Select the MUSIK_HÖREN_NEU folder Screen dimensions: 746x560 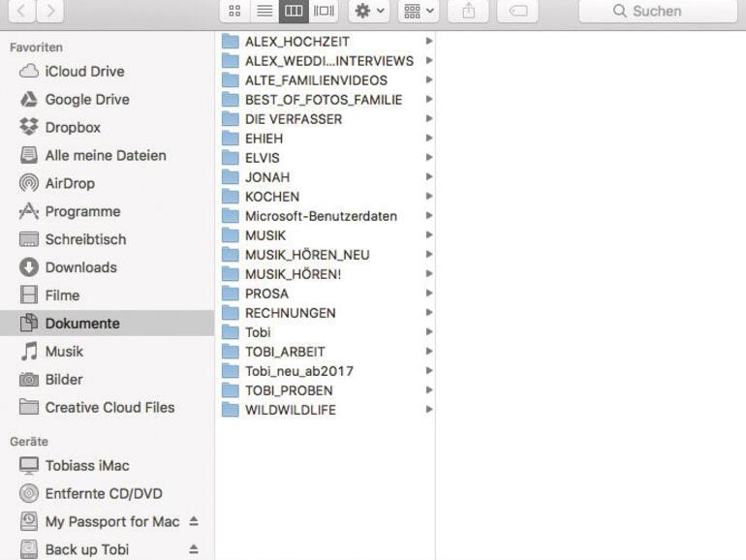326,255
